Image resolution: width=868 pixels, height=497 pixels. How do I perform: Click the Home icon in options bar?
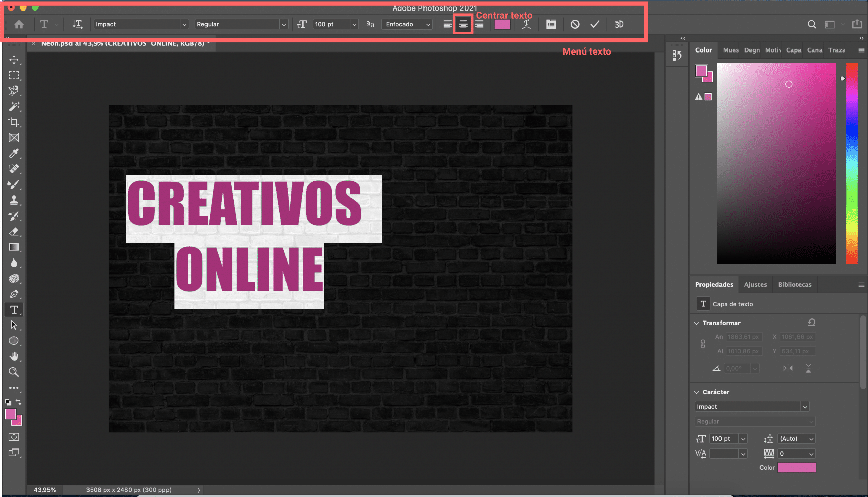coord(19,24)
